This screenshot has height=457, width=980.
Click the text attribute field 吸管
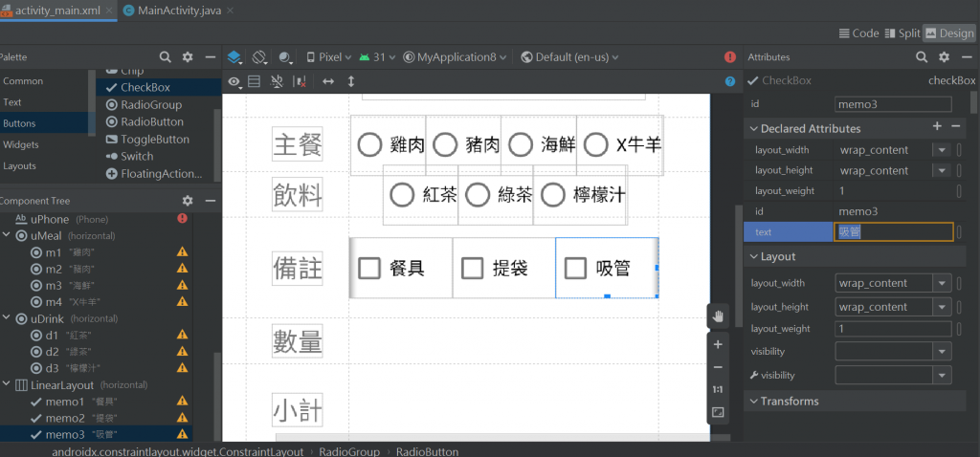(x=893, y=232)
